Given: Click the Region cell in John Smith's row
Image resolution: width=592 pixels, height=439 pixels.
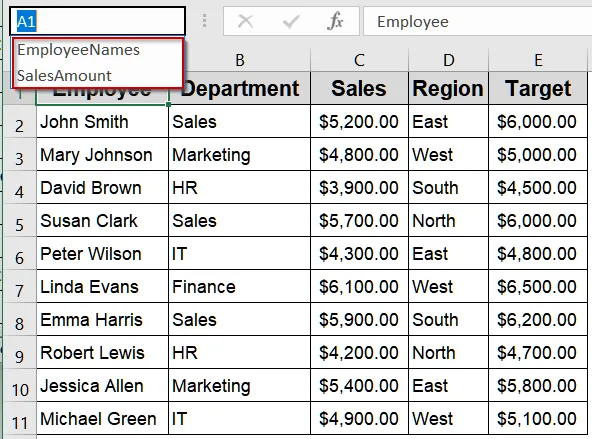Looking at the screenshot, I should click(449, 122).
